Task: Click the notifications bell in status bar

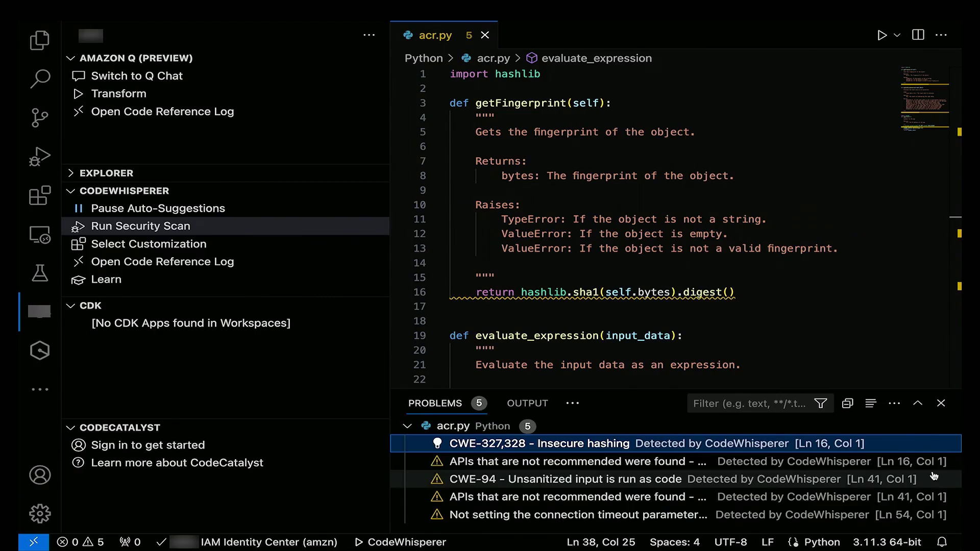Action: tap(942, 542)
